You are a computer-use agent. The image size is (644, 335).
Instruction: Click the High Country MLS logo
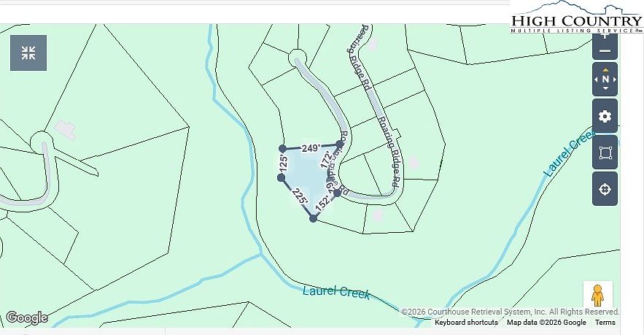point(577,18)
